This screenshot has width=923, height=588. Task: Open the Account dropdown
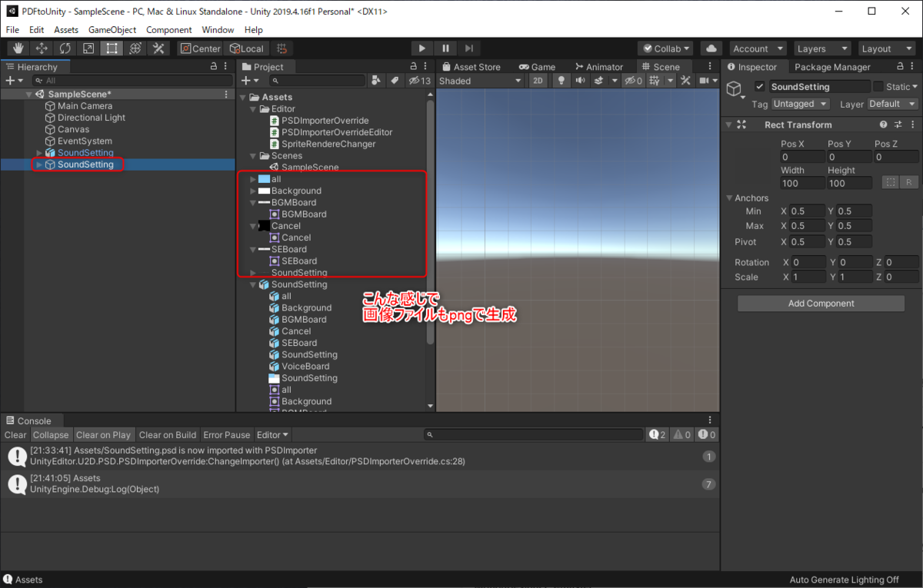pyautogui.click(x=758, y=48)
